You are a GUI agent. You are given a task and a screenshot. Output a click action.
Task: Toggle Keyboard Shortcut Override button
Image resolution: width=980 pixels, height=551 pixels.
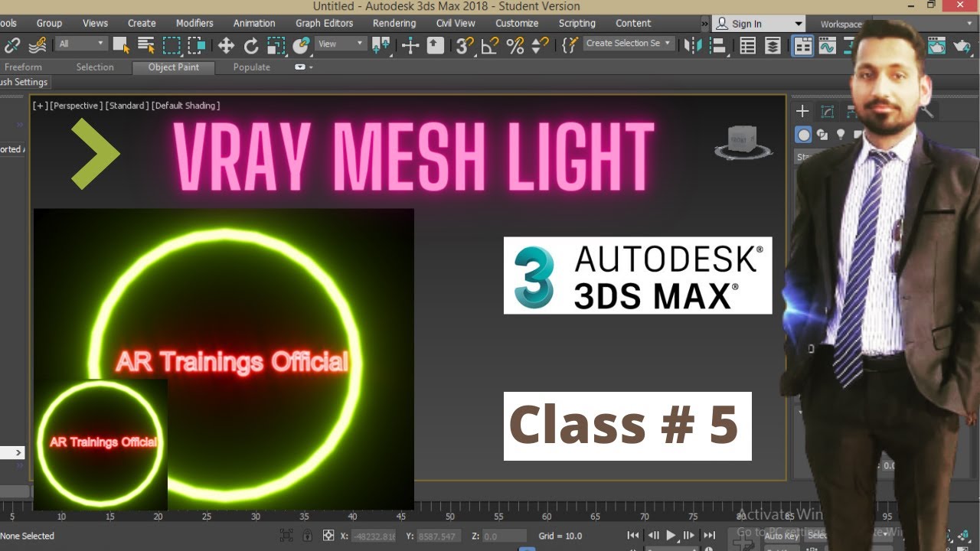pos(436,46)
